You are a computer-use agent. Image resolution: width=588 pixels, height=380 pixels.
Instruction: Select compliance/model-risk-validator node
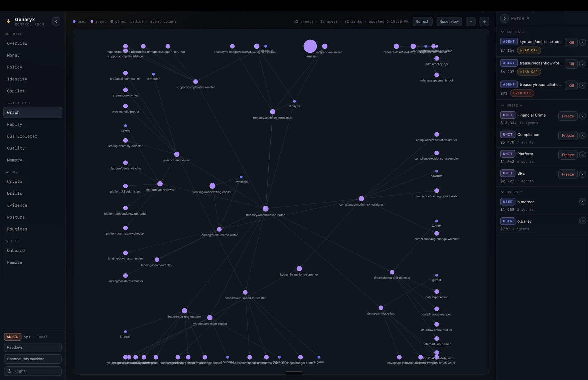[x=361, y=199]
